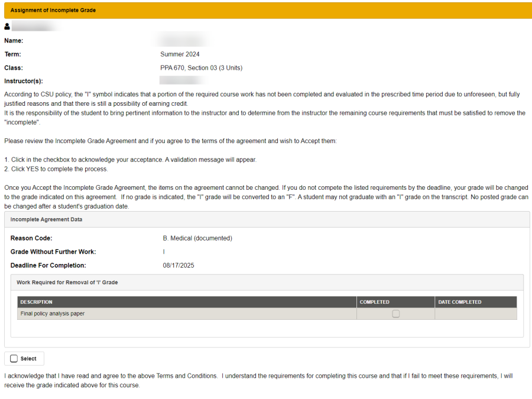The image size is (532, 399).
Task: Click the Grade Without Further Work label
Action: pyautogui.click(x=53, y=252)
